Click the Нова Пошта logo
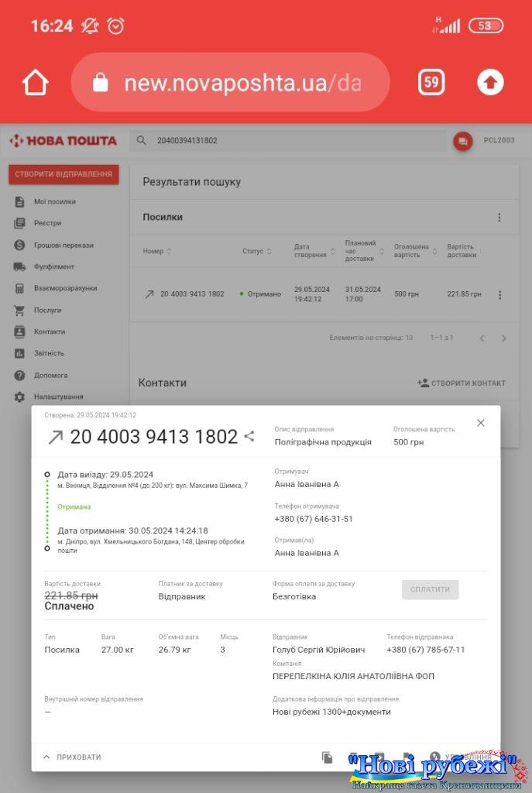 pyautogui.click(x=63, y=141)
